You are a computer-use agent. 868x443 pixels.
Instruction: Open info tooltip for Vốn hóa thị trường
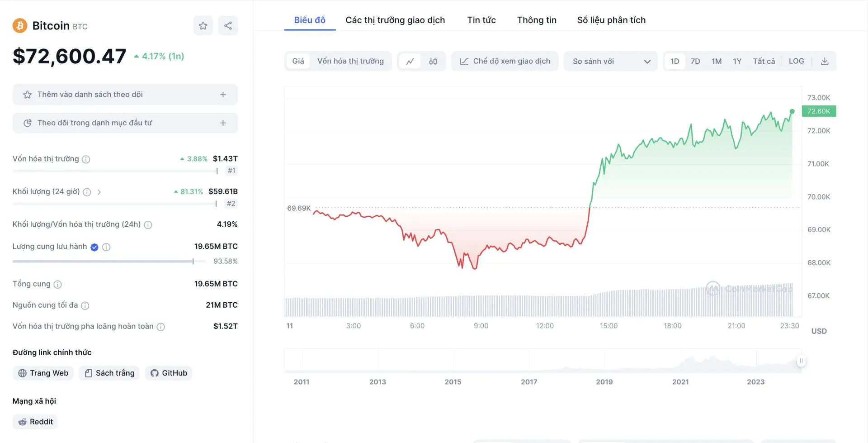coord(86,159)
